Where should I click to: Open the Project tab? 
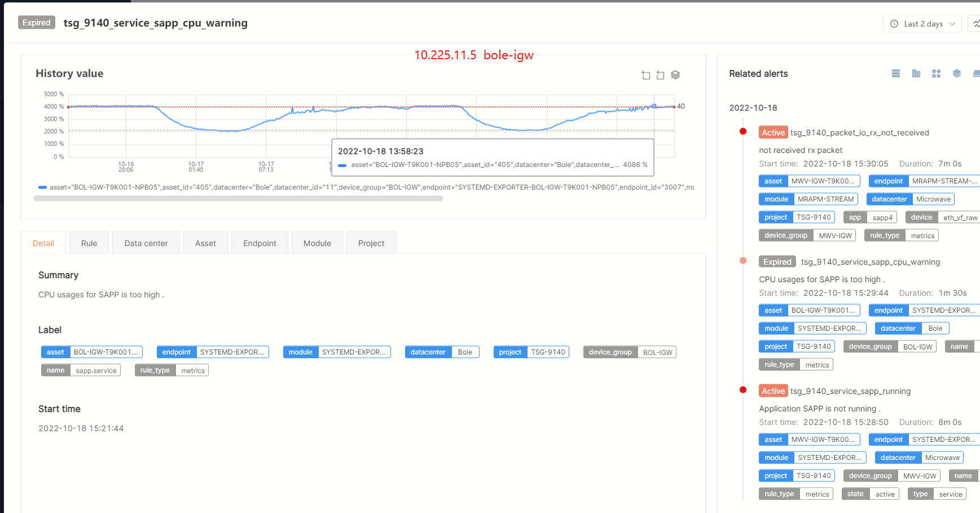point(371,243)
